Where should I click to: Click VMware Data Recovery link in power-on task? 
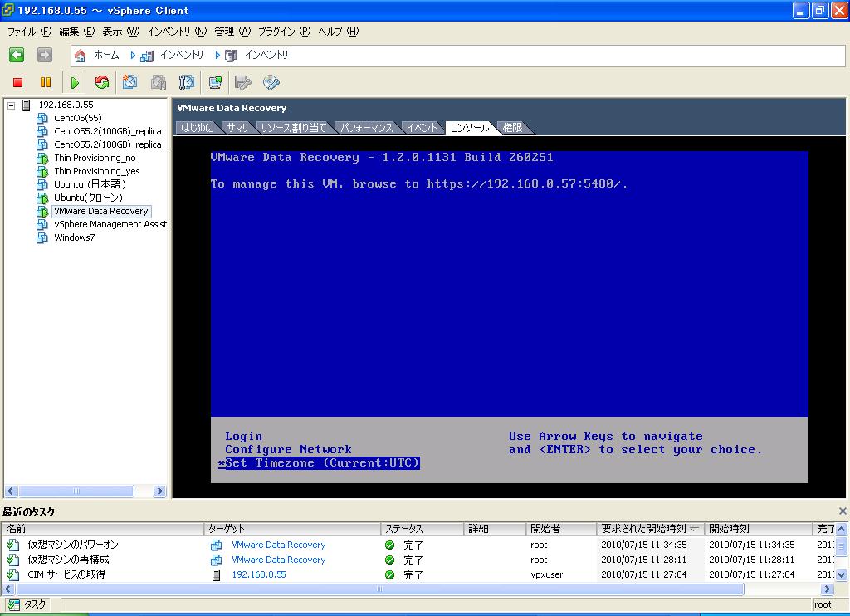tap(279, 545)
